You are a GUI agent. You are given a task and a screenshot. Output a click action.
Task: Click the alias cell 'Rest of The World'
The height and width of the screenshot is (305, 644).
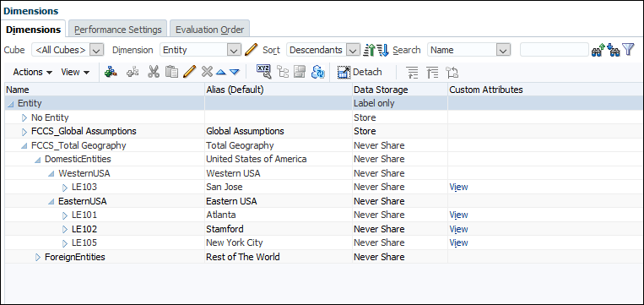point(243,257)
